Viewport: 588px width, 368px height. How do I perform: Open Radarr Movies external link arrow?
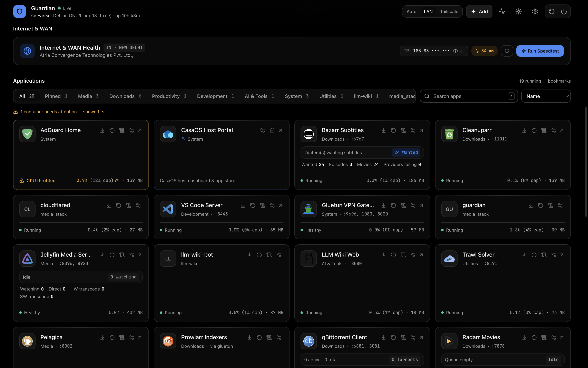(x=562, y=338)
